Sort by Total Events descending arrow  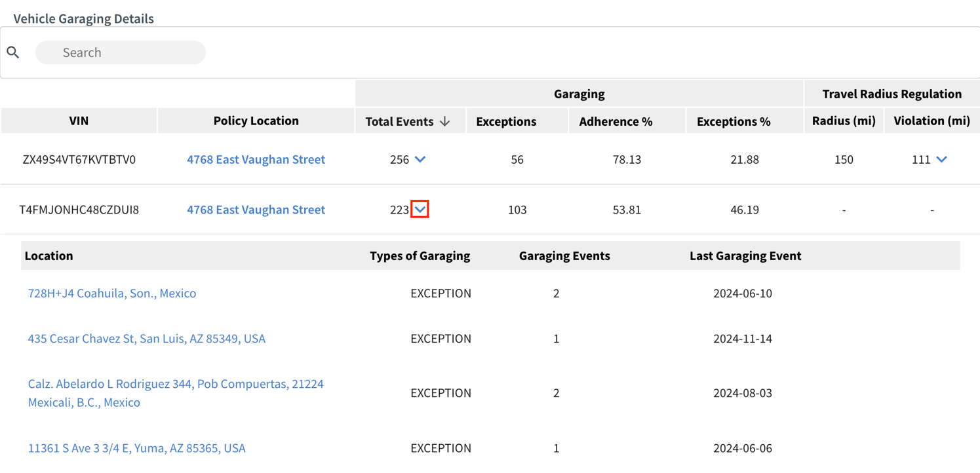click(x=444, y=121)
